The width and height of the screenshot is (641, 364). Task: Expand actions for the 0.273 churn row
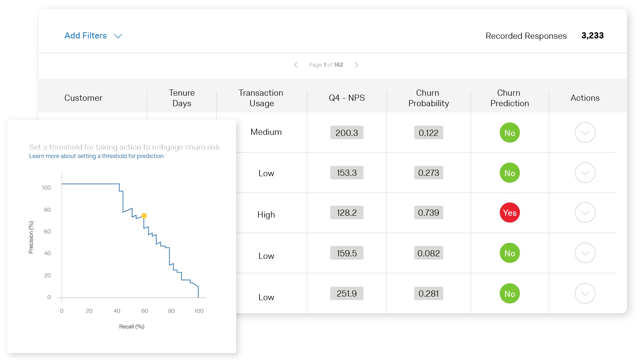[x=585, y=173]
